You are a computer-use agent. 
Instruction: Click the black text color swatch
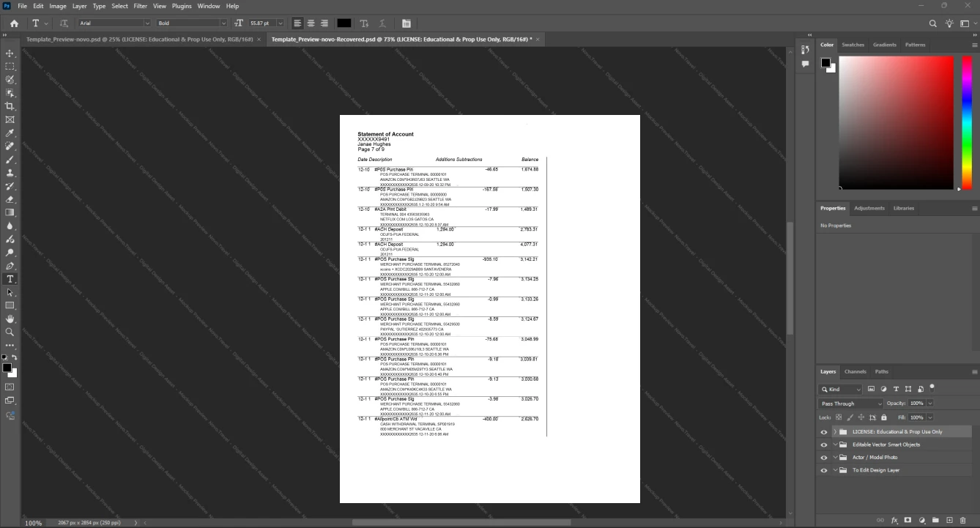click(x=344, y=23)
